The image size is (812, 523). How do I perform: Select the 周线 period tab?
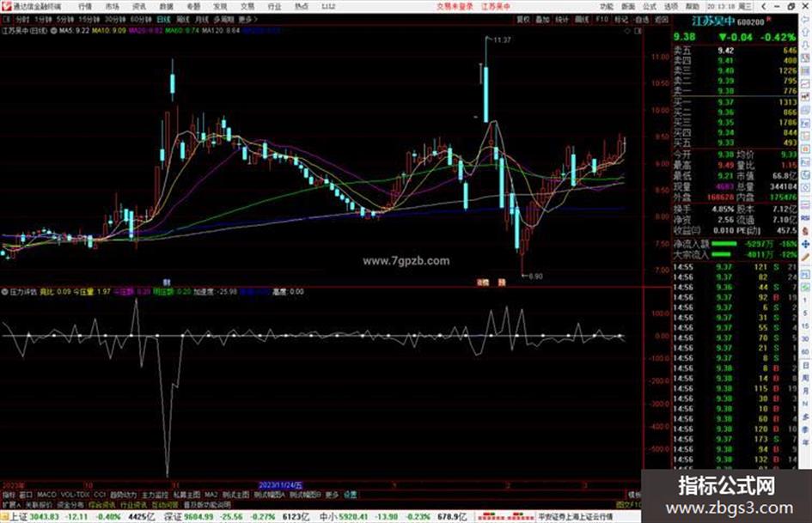(183, 19)
